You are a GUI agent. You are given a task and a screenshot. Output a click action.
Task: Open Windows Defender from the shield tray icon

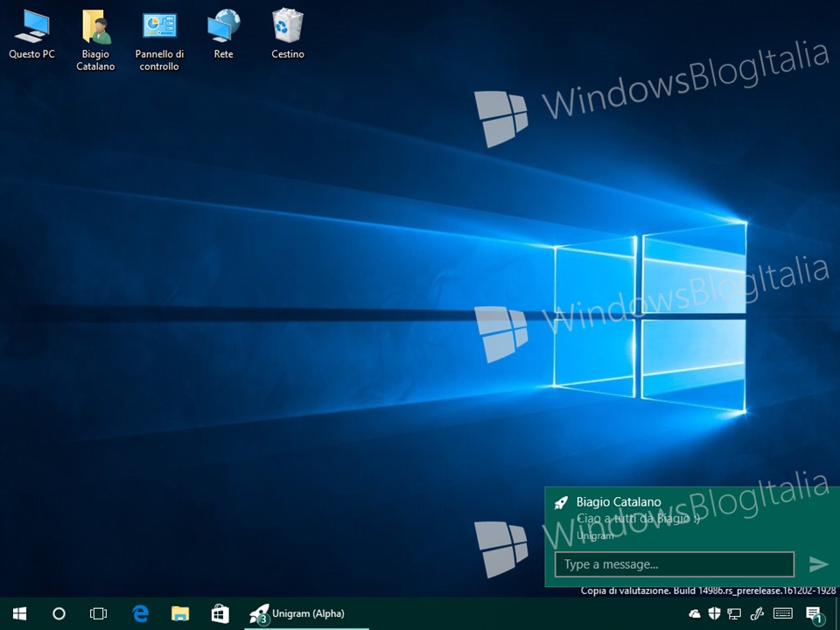(714, 613)
